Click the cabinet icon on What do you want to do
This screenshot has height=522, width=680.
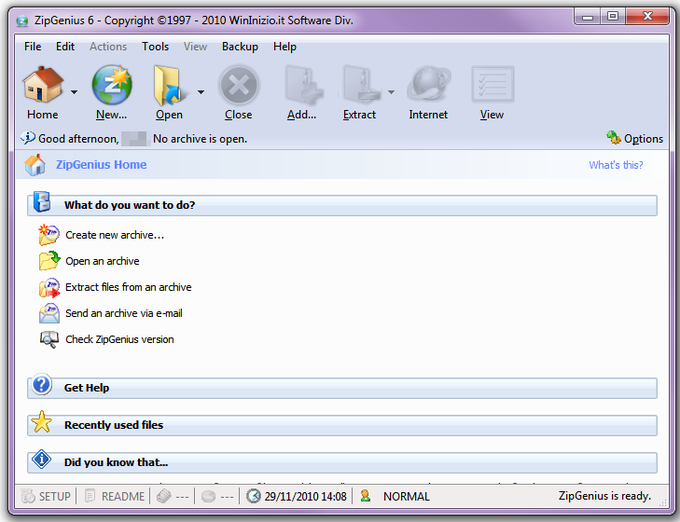42,202
